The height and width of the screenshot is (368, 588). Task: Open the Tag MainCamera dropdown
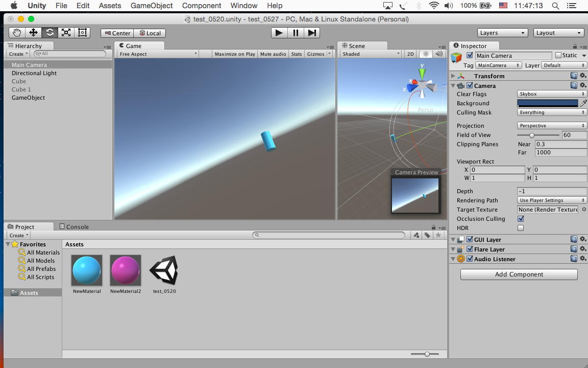click(498, 65)
